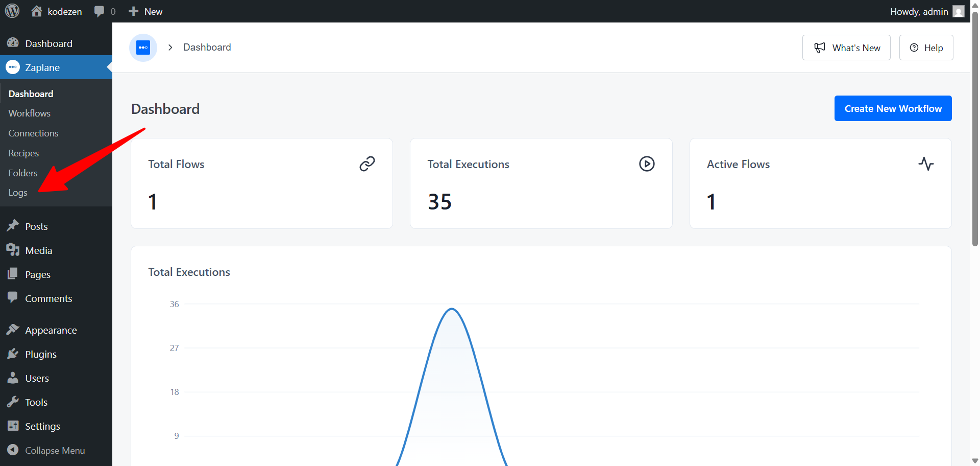The image size is (980, 466).
Task: Click the breadcrumb chevron arrow
Action: pyautogui.click(x=170, y=48)
